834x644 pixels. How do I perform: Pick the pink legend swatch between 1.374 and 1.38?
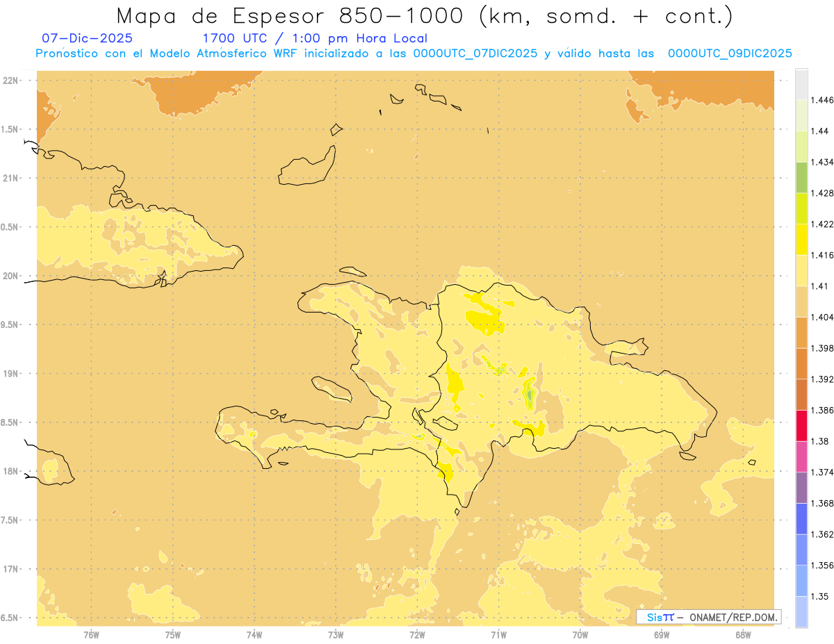pyautogui.click(x=801, y=456)
